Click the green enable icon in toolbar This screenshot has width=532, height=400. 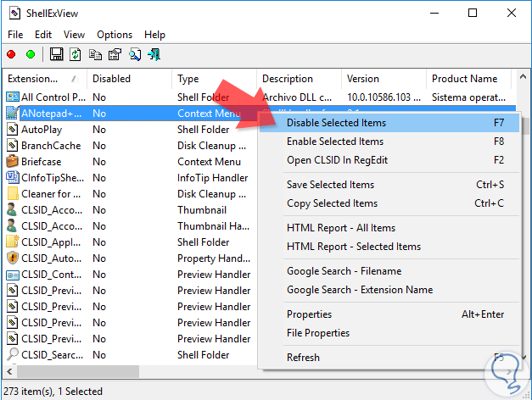31,55
